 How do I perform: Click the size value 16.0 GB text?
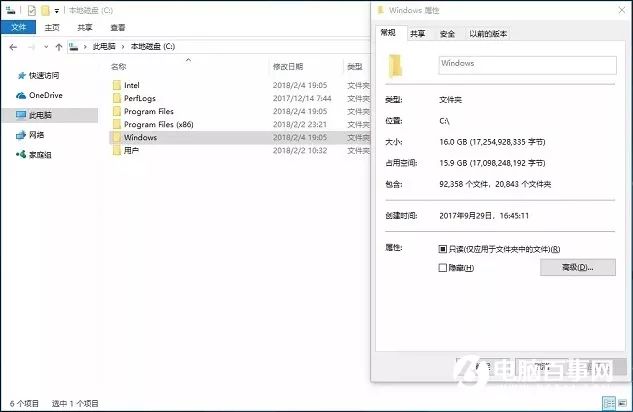(492, 142)
